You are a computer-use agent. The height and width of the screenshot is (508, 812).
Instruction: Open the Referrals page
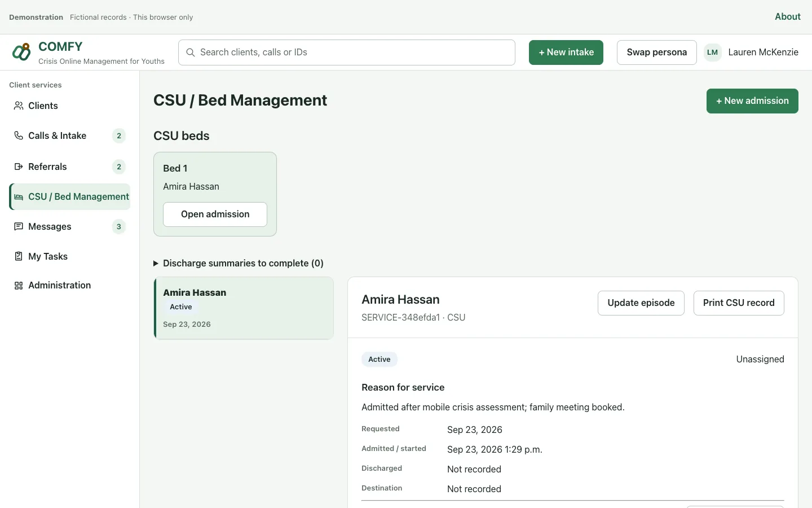69,167
